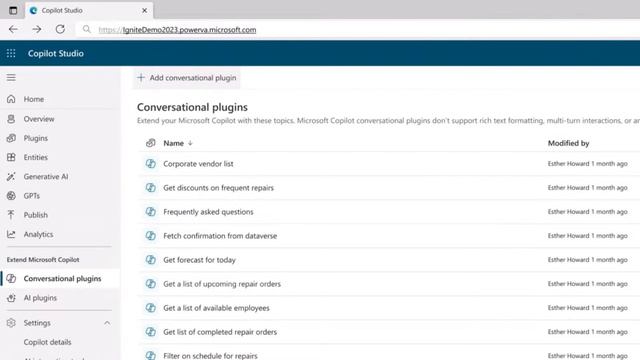Open Get a list of available employees

click(216, 308)
